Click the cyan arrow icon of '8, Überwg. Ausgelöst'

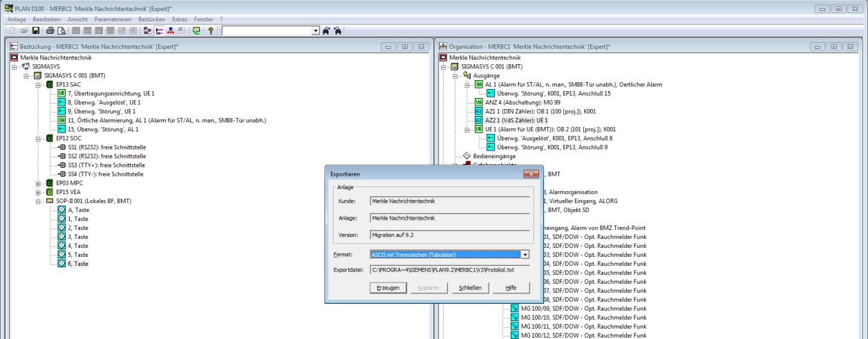(62, 102)
